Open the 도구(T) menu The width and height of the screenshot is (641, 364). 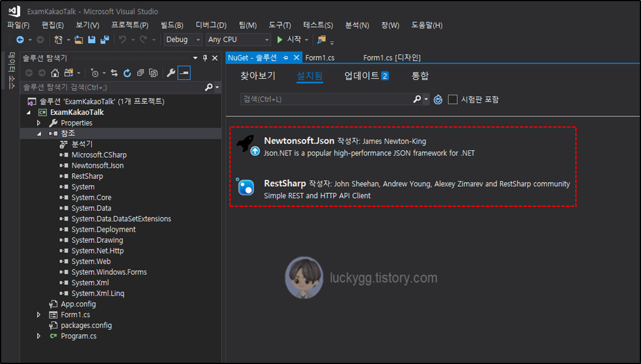pos(280,25)
